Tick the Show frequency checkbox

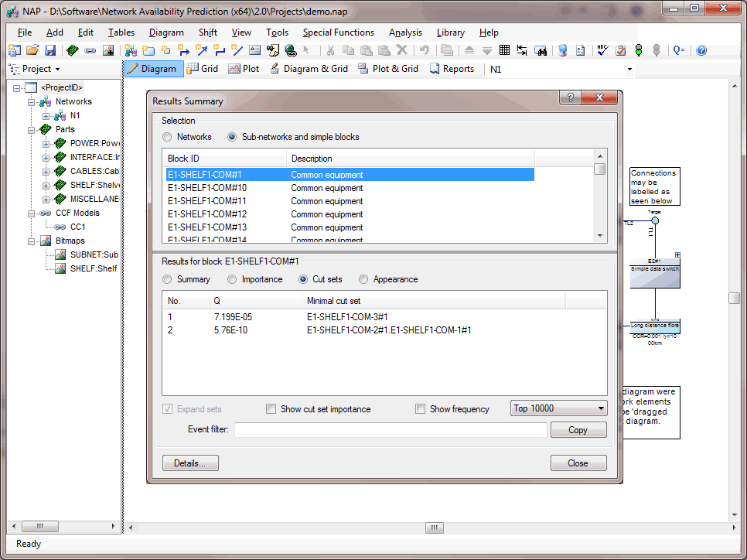[x=420, y=409]
